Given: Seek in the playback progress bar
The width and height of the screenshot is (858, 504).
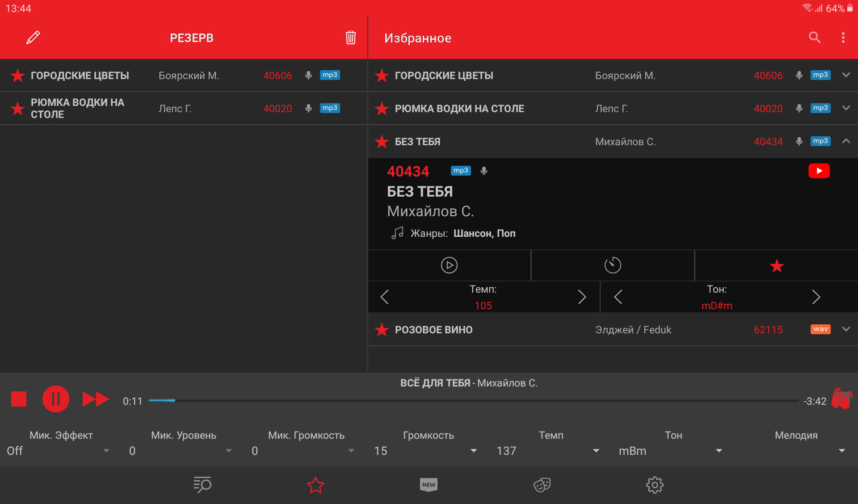Looking at the screenshot, I should click(474, 401).
